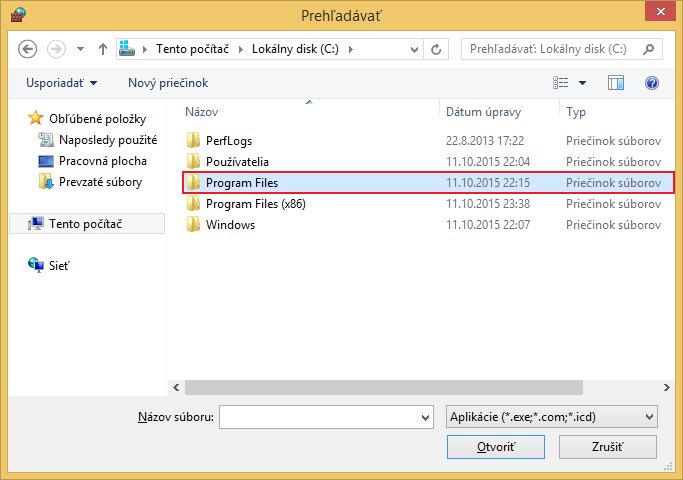Select Tento počítač breadcrumb
The width and height of the screenshot is (683, 480).
(x=192, y=49)
